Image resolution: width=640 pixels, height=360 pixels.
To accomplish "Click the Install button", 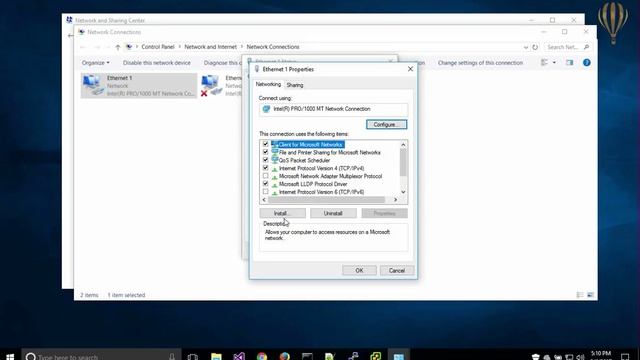I will (282, 213).
